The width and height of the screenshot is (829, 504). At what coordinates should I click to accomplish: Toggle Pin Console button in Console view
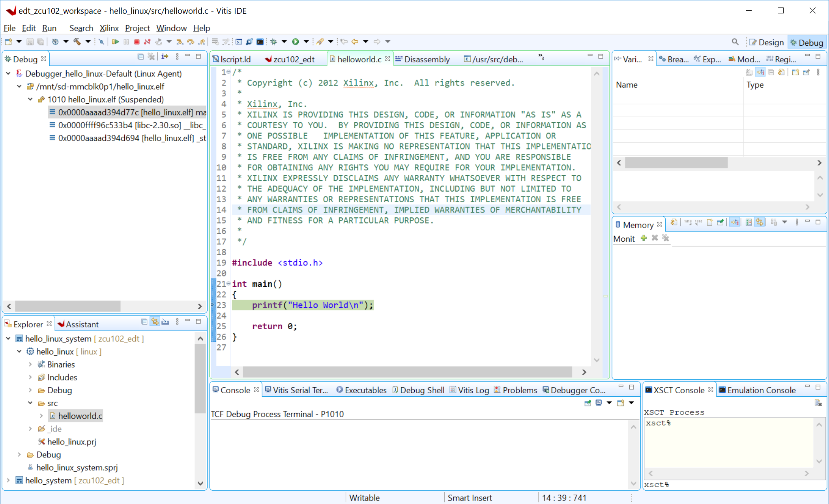point(588,403)
